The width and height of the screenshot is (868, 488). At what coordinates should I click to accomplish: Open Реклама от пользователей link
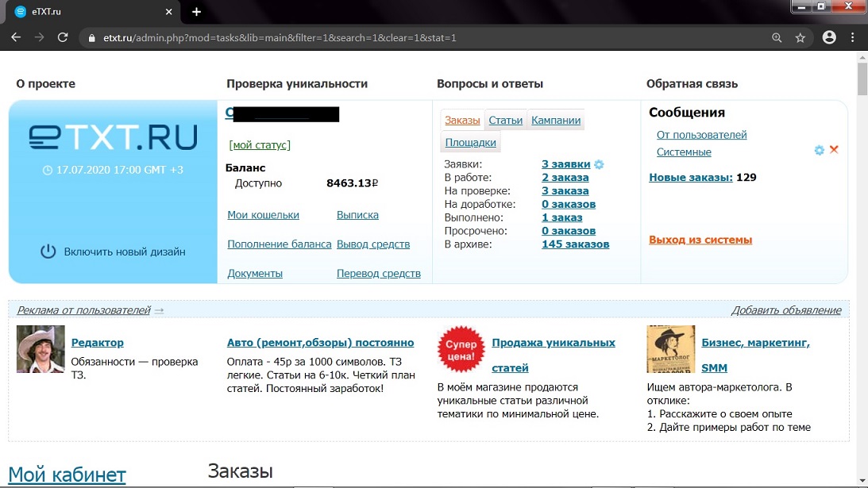(x=83, y=309)
